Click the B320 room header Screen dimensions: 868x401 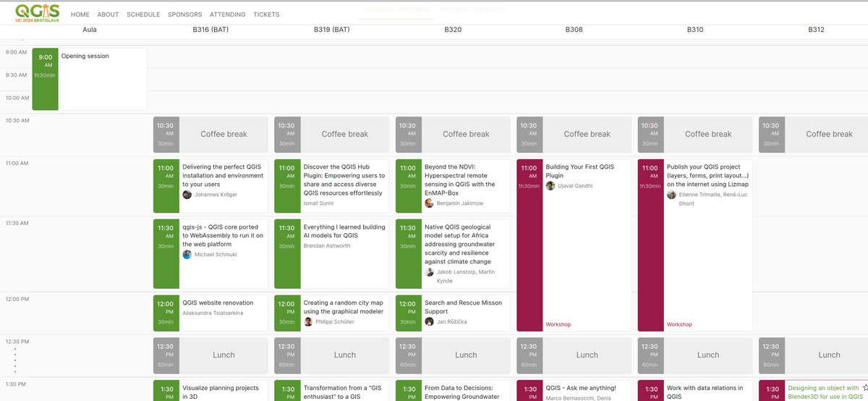[x=453, y=30]
